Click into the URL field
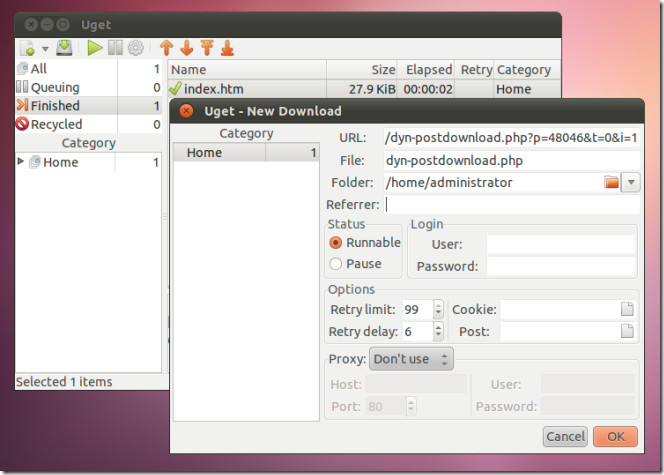Screen dimensions: 664x475 pos(511,138)
